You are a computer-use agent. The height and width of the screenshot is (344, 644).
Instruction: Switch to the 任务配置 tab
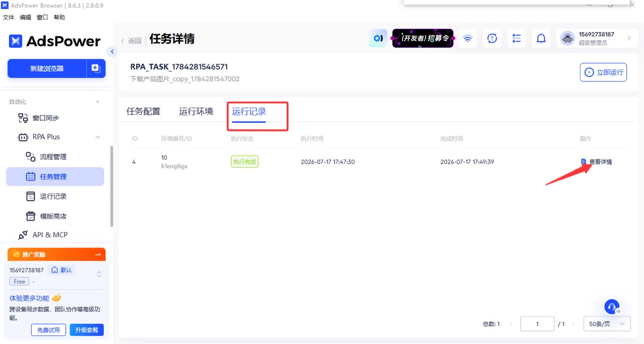[143, 112]
